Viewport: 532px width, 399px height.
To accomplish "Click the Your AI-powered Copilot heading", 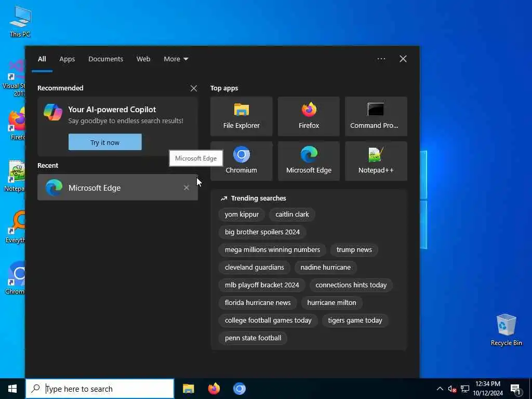I will click(x=112, y=109).
